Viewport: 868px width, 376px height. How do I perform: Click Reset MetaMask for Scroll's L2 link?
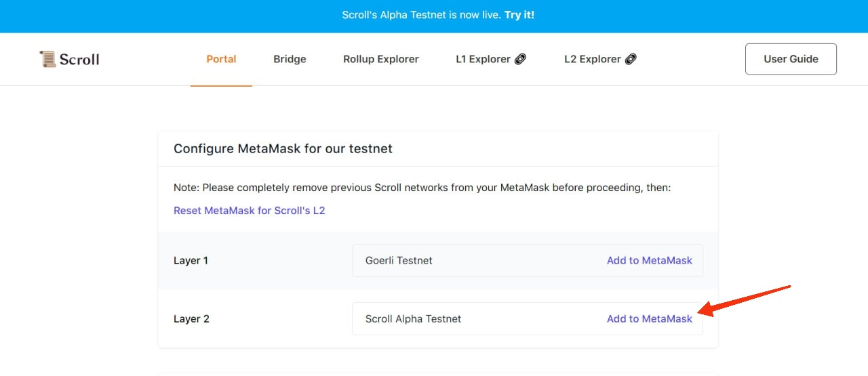250,211
